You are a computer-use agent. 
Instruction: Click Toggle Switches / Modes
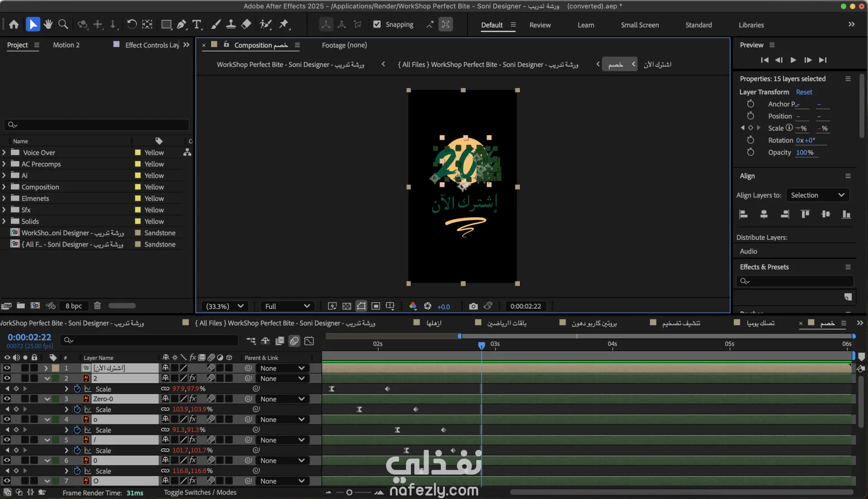click(x=200, y=492)
